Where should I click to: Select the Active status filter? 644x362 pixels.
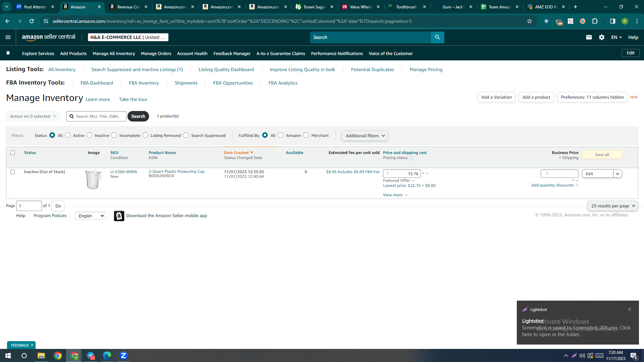click(x=68, y=135)
